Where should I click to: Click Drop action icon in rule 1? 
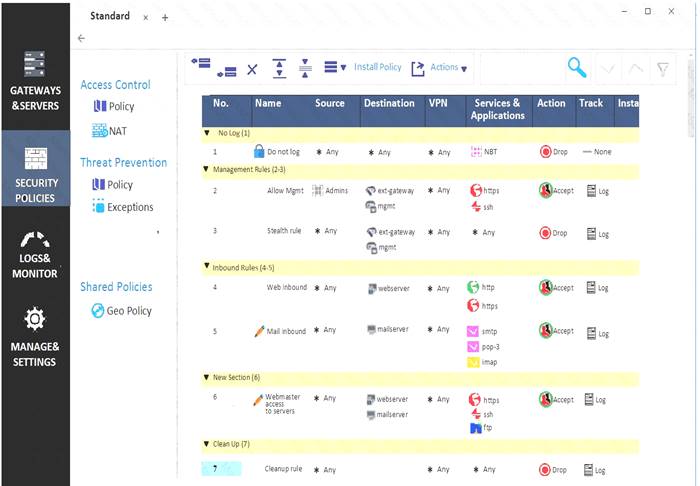coord(545,152)
